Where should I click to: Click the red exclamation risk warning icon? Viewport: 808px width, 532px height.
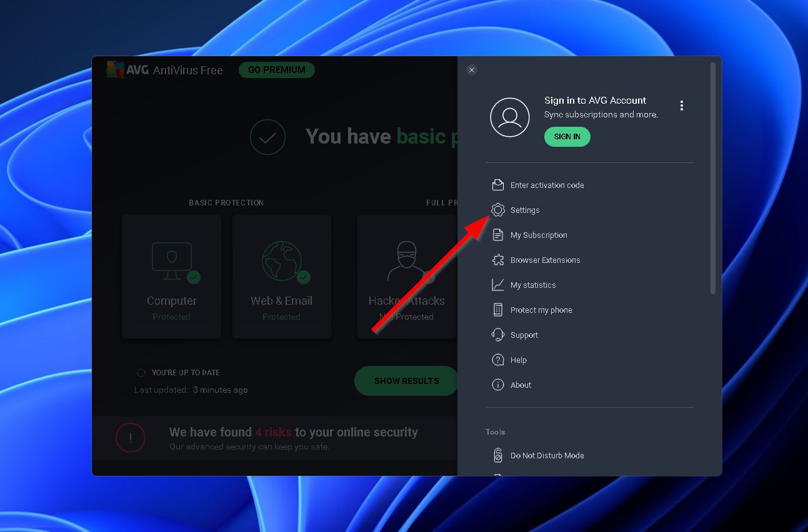coord(131,438)
